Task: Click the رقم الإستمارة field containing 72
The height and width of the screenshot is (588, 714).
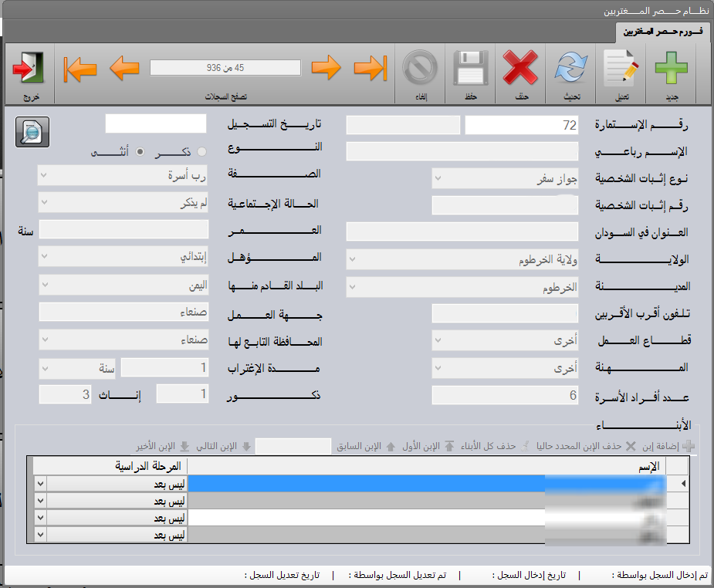Action: click(x=521, y=126)
